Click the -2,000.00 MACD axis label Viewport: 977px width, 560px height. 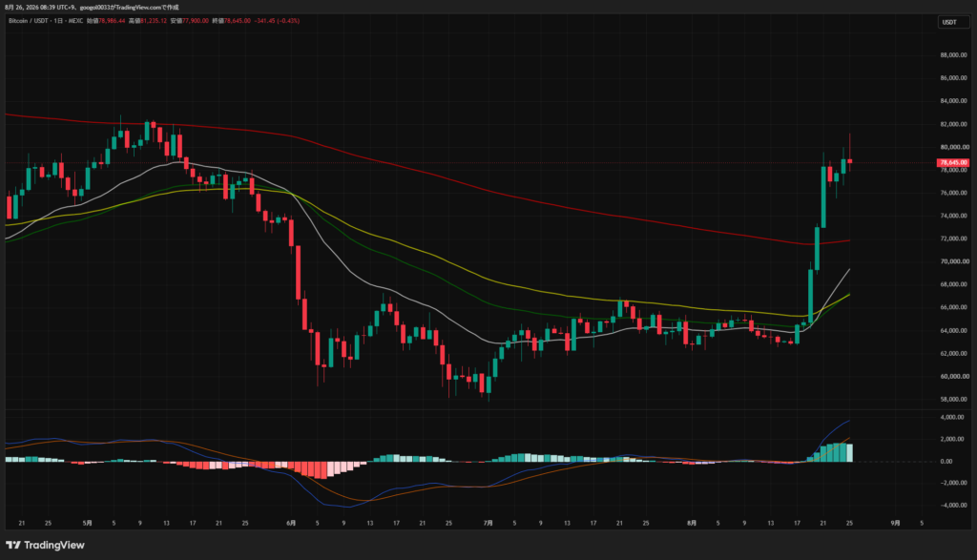click(952, 483)
